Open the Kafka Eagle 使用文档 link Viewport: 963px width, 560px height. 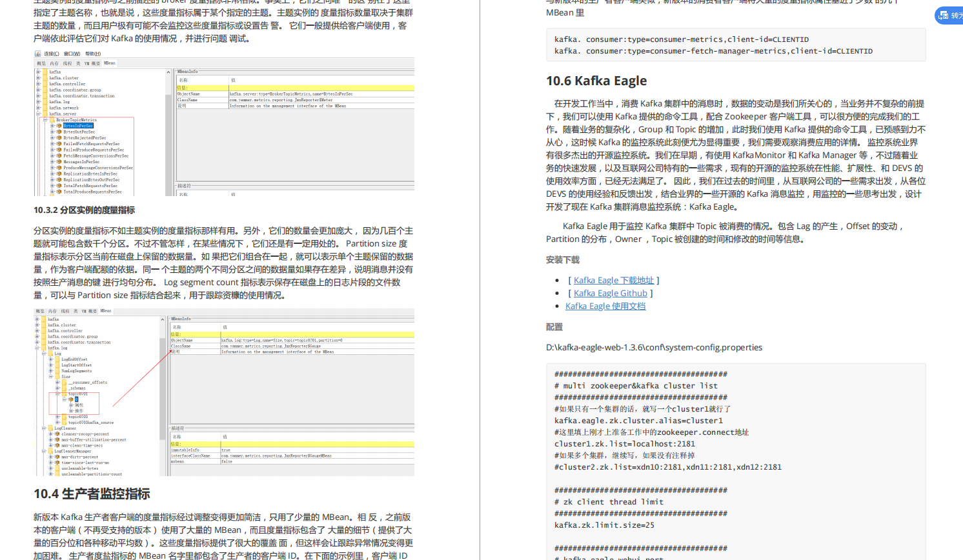pos(605,306)
